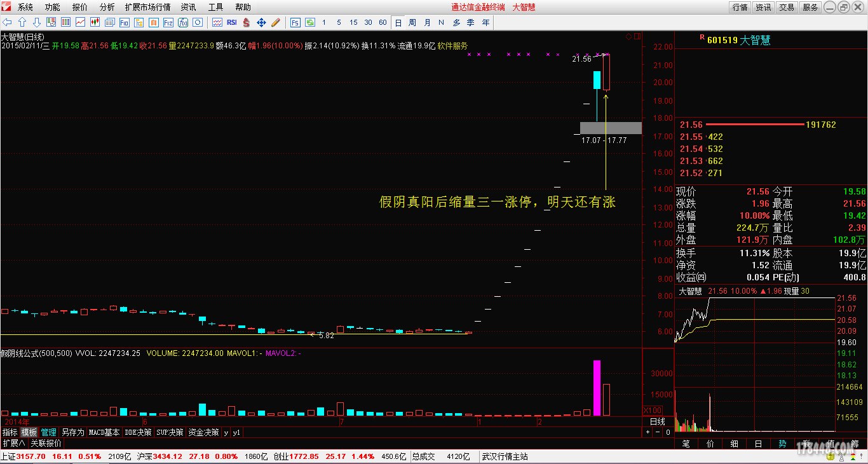The image size is (868, 464).
Task: Select the daily 日 period
Action: (x=398, y=22)
